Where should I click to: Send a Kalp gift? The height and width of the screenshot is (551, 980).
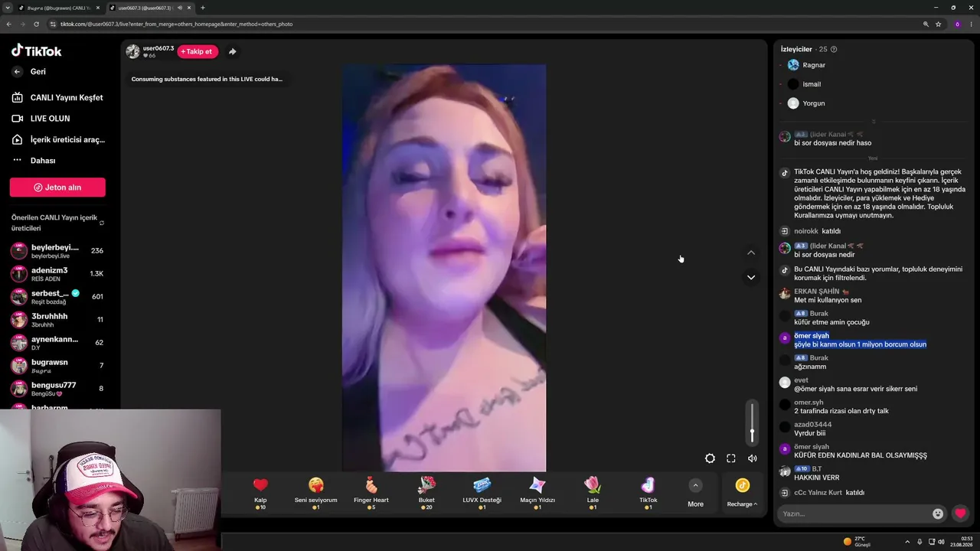tap(260, 492)
